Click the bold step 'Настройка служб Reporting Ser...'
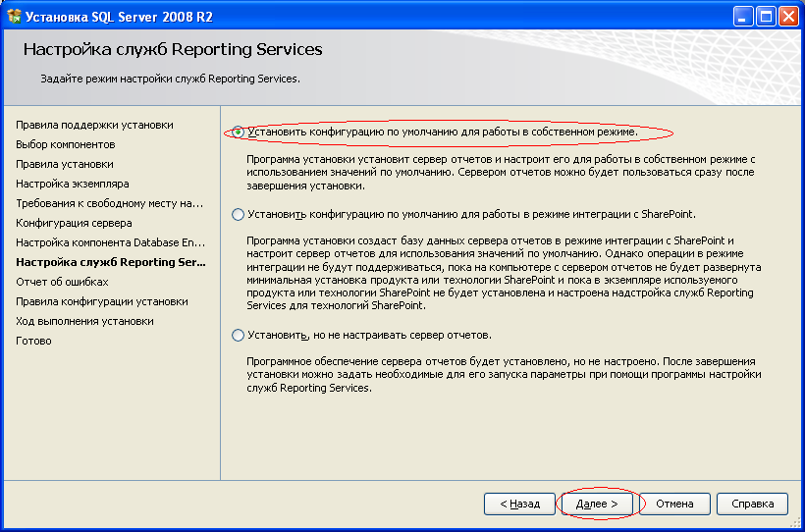 [111, 262]
